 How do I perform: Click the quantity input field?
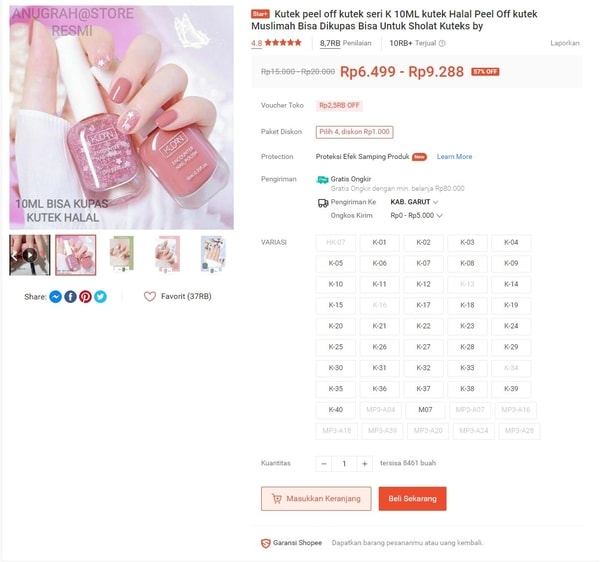344,464
